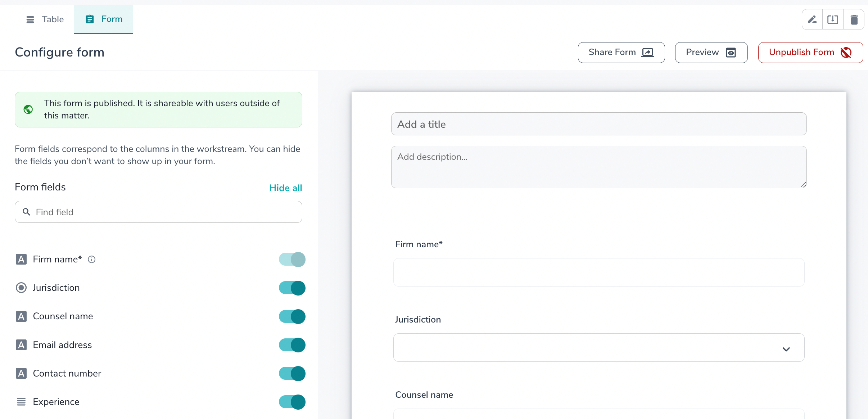Screen dimensions: 868x419
Task: Toggle the Counsel name field switch
Action: (292, 316)
